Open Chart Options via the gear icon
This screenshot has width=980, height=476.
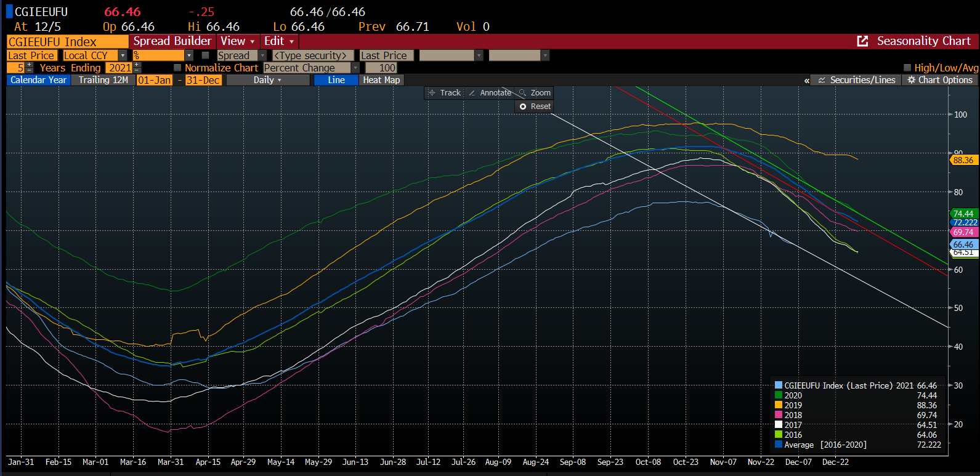click(912, 80)
